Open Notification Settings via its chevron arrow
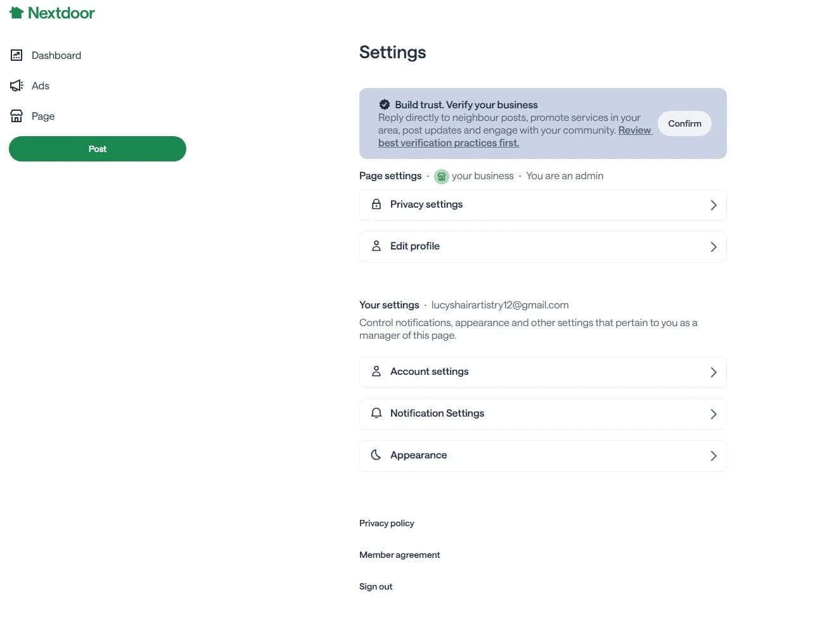Viewport: 813px width, 644px height. 714,414
